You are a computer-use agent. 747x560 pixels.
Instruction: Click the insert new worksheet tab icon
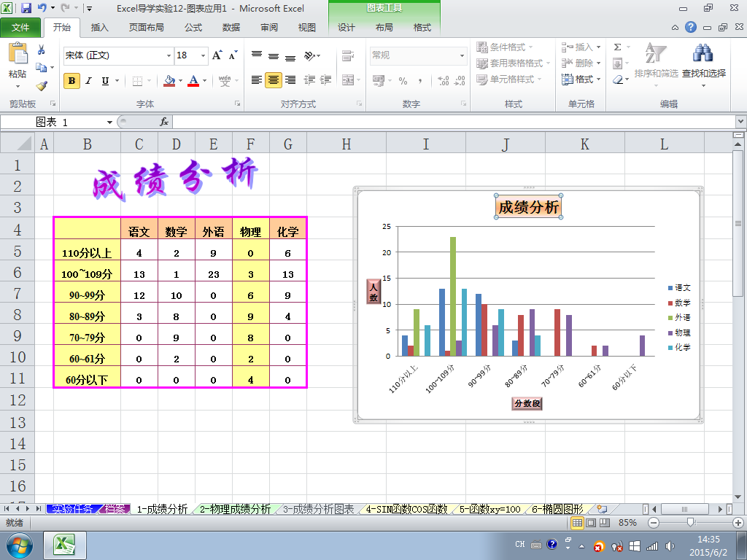pos(602,509)
